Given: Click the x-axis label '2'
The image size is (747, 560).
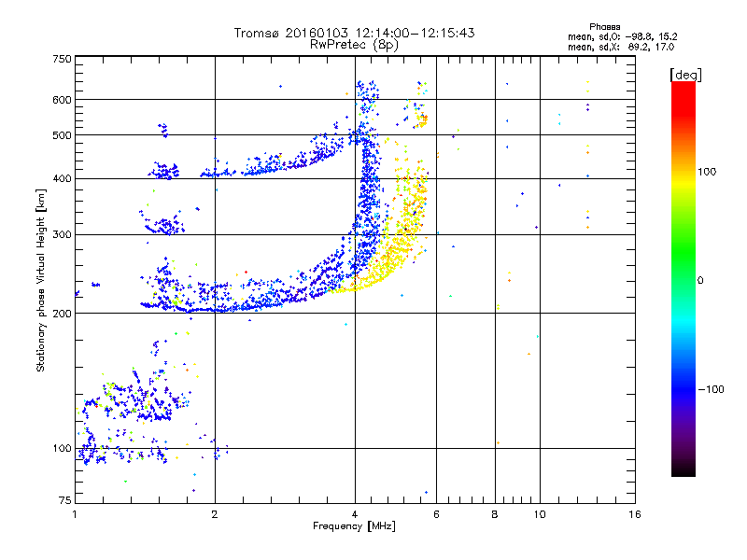Looking at the screenshot, I should pos(215,514).
